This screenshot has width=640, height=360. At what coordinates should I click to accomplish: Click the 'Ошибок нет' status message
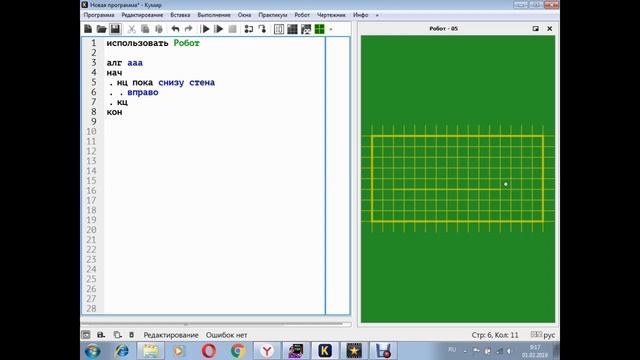coord(226,335)
